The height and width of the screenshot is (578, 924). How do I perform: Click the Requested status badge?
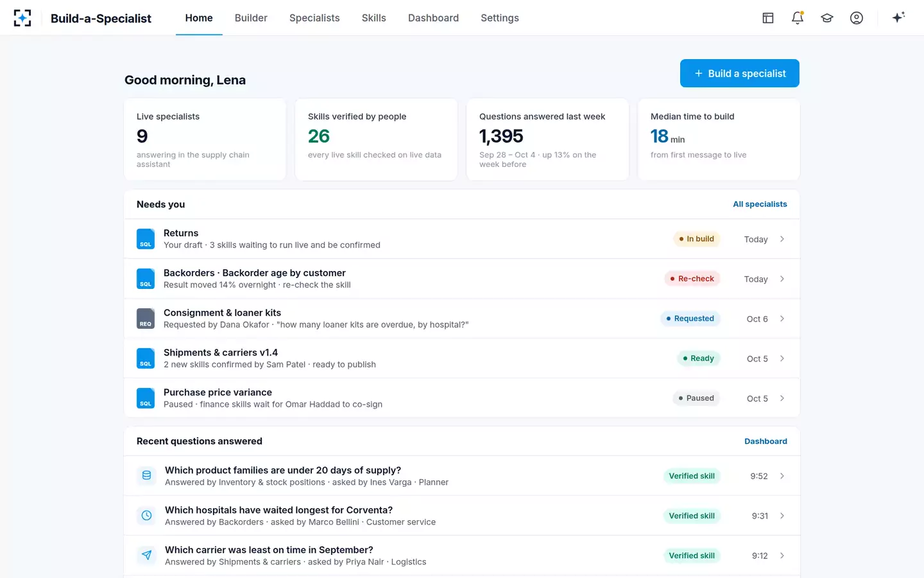click(x=690, y=319)
